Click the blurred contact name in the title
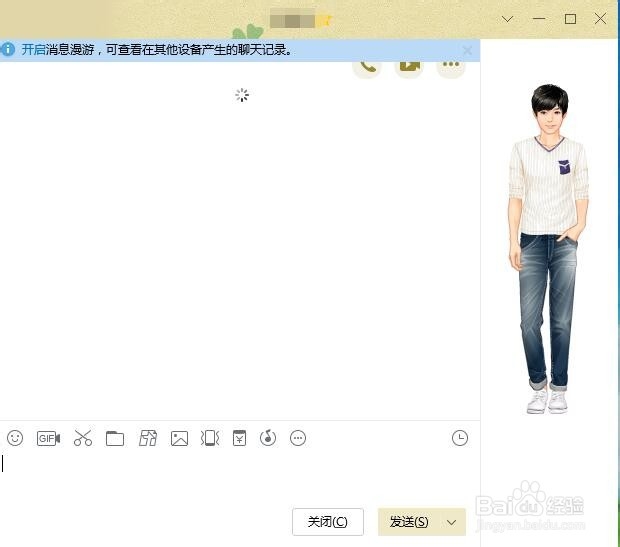The height and width of the screenshot is (547, 620). [293, 21]
